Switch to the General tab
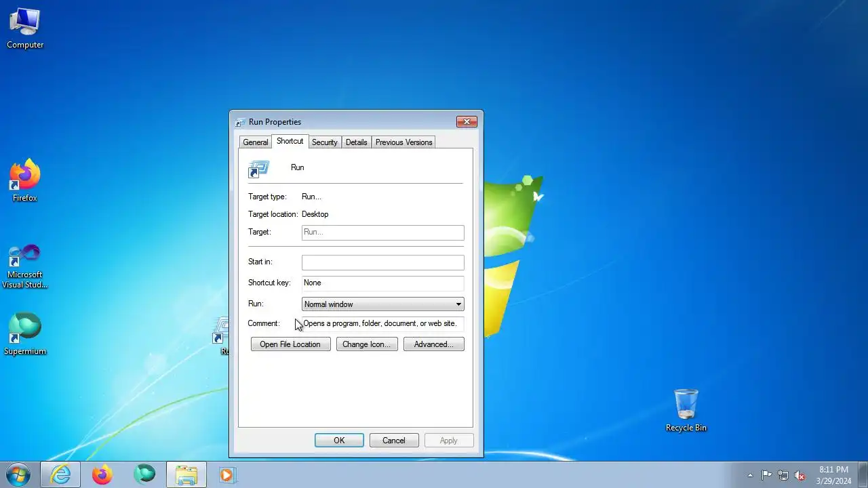The height and width of the screenshot is (488, 868). (x=256, y=142)
